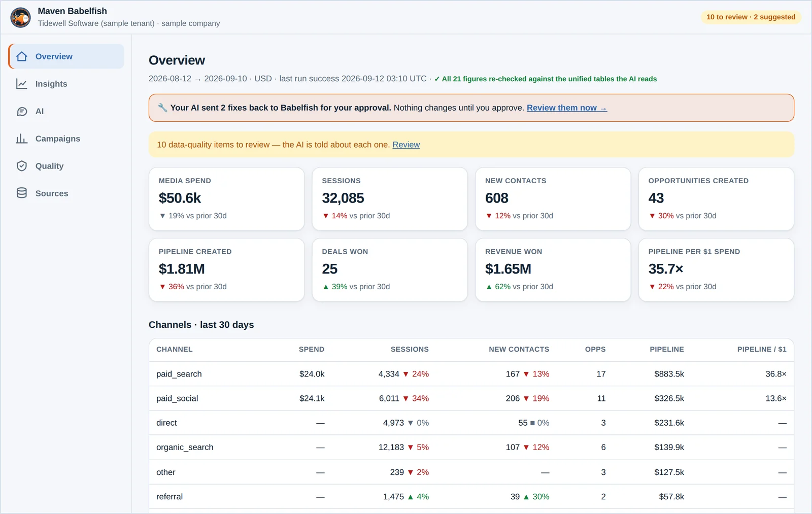
Task: Click the Sources database icon
Action: click(22, 193)
